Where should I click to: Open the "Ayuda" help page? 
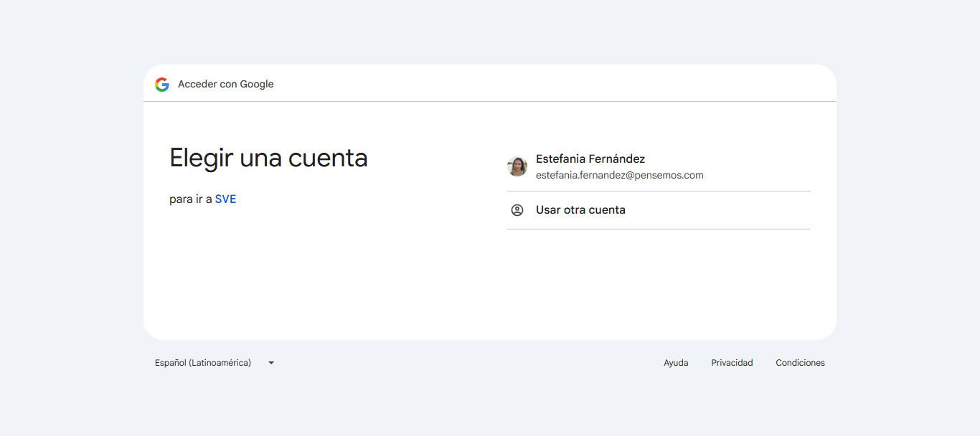tap(676, 363)
